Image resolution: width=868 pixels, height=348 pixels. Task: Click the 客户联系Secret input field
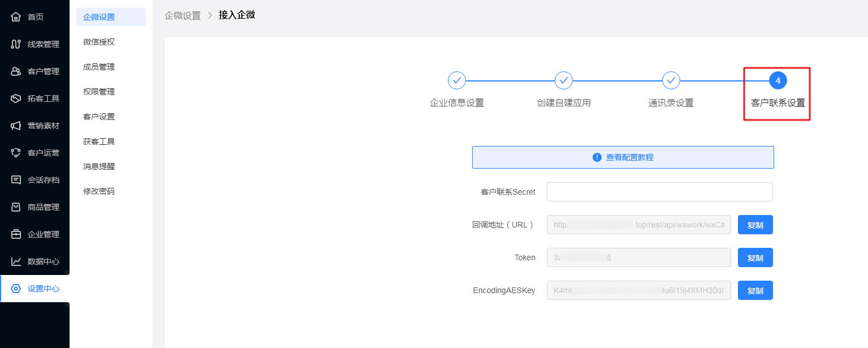659,192
